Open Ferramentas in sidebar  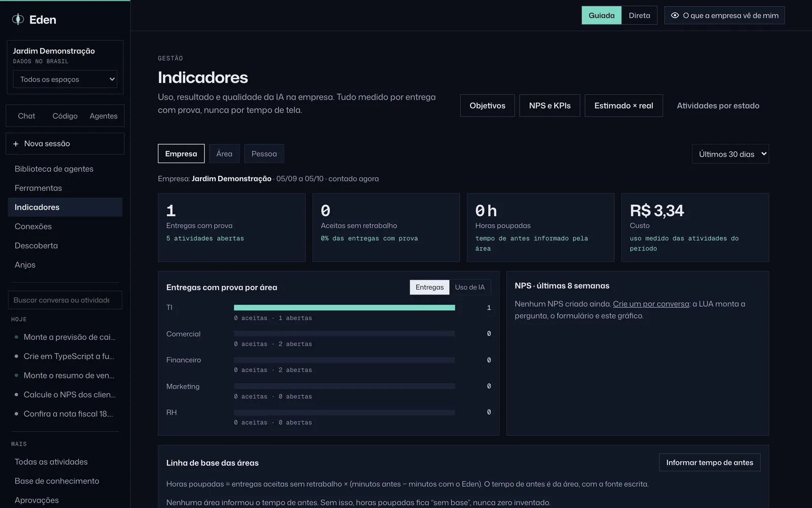click(65, 188)
